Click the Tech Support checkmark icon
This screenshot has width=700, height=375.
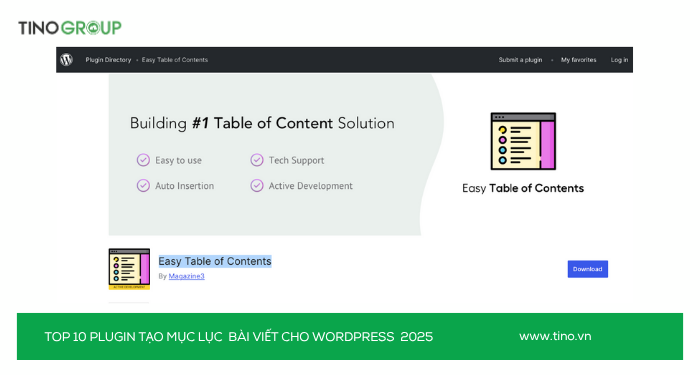coord(257,160)
